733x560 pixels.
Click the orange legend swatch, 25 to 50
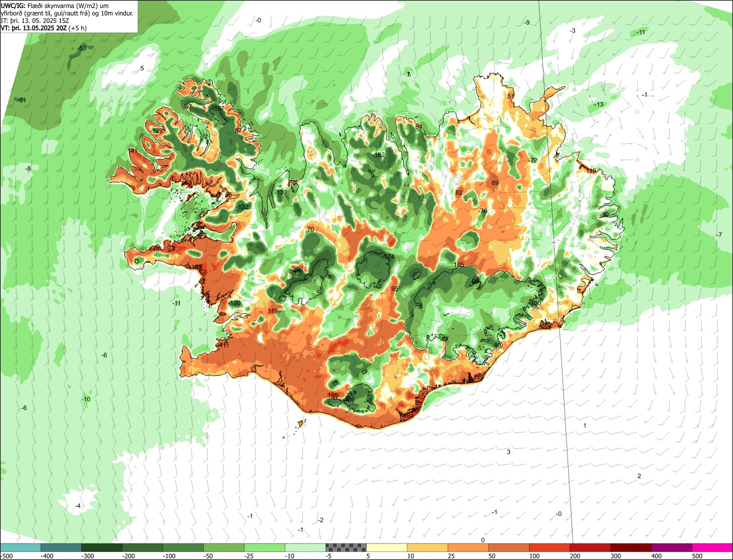tap(468, 547)
